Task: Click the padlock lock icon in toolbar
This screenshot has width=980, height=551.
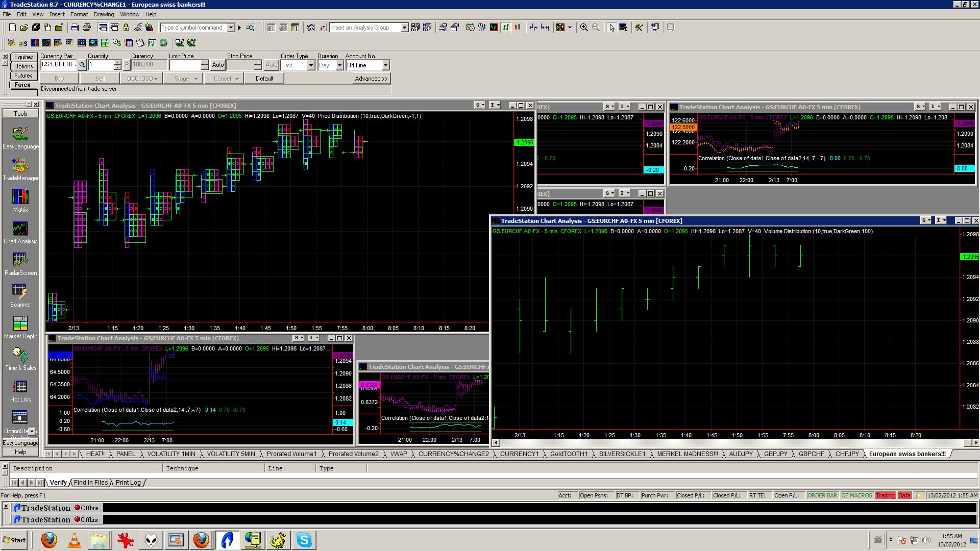Action: (126, 28)
